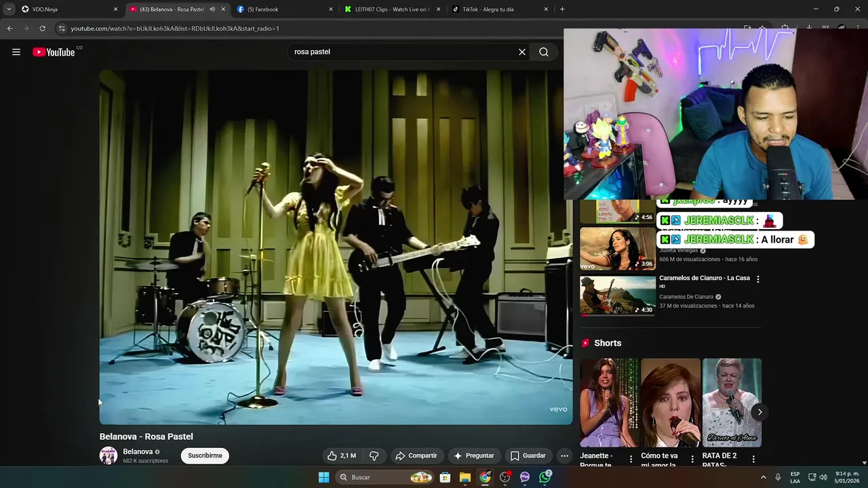
Task: Switch to the VDO.Ninja browser tab
Action: tap(64, 9)
